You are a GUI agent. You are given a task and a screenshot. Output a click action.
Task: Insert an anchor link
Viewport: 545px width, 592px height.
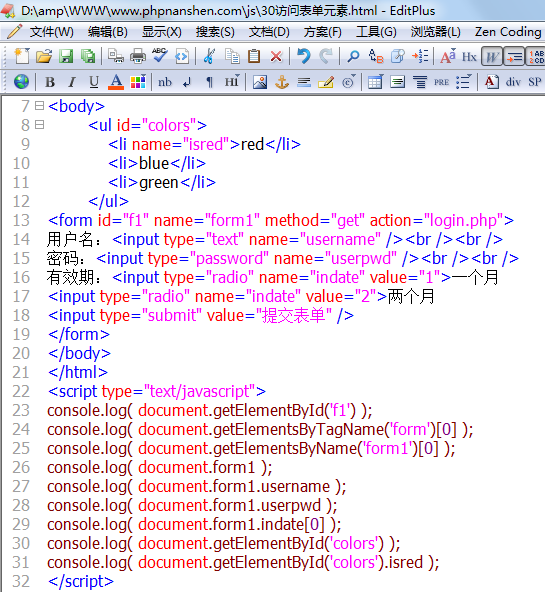[282, 82]
